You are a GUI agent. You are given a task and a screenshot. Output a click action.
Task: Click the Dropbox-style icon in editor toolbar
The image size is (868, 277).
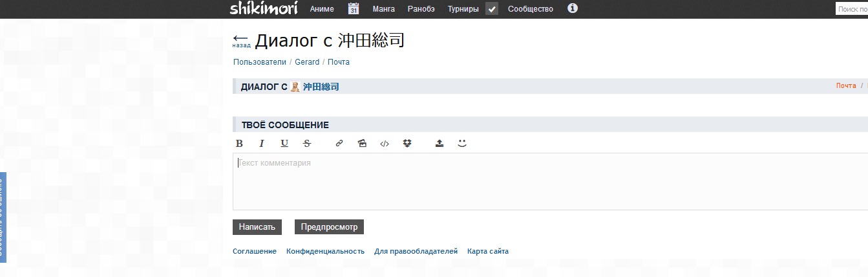click(407, 144)
